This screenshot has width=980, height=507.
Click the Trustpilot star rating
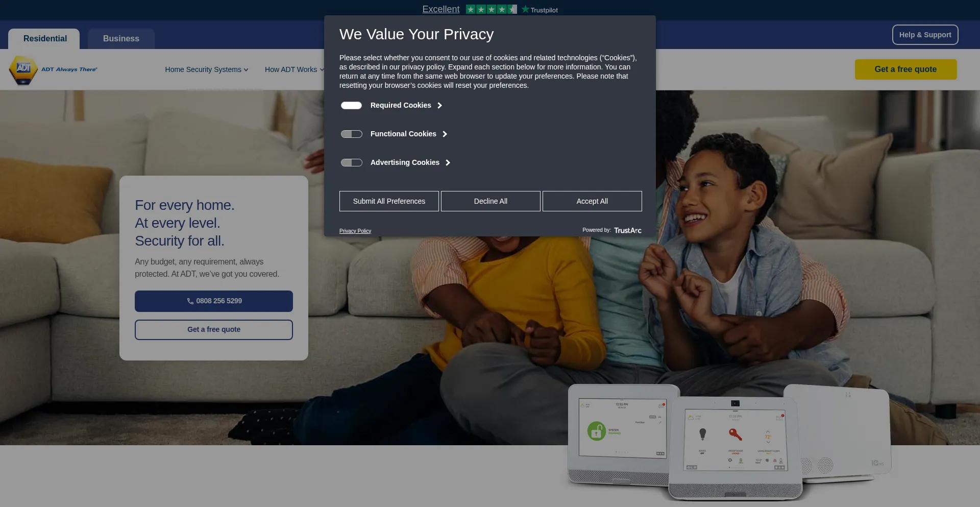tap(491, 9)
